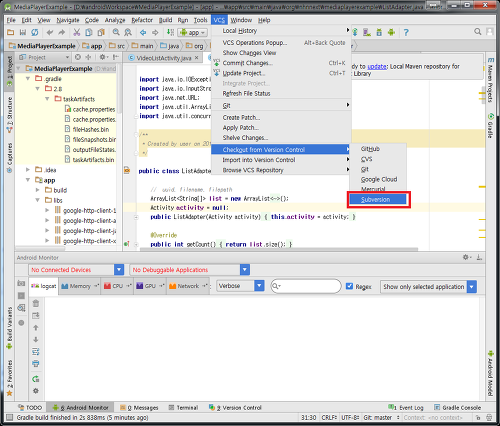Open the Event Log button
The image size is (500, 426).
click(405, 407)
